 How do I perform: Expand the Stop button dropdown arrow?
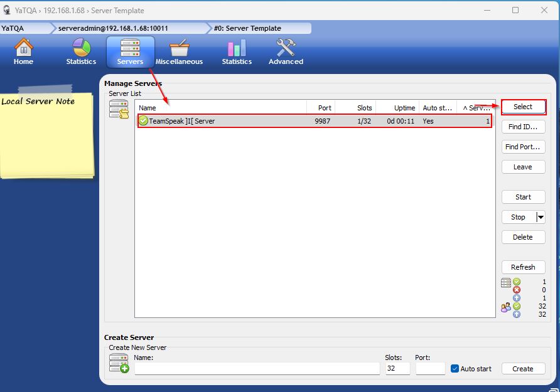click(x=540, y=217)
